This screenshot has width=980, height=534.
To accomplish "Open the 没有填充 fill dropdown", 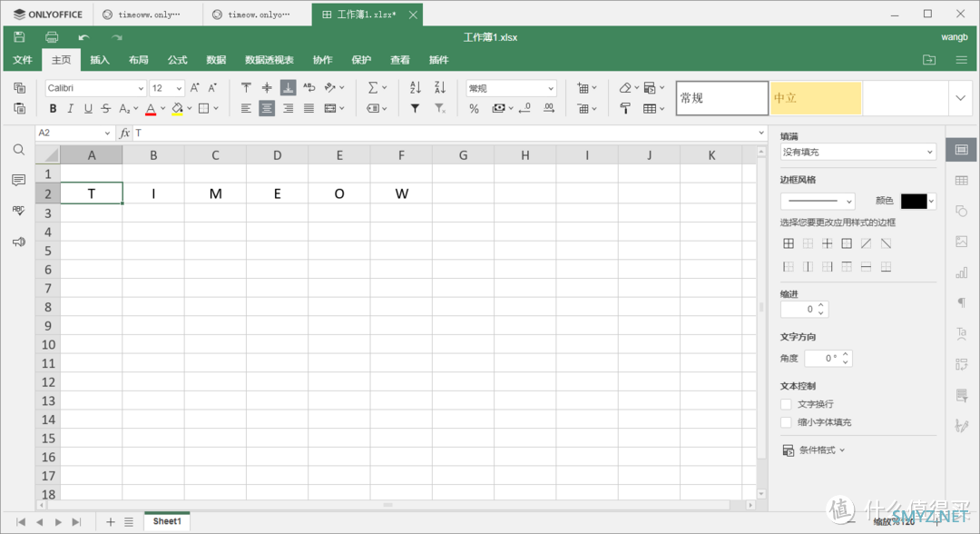I will [x=858, y=152].
